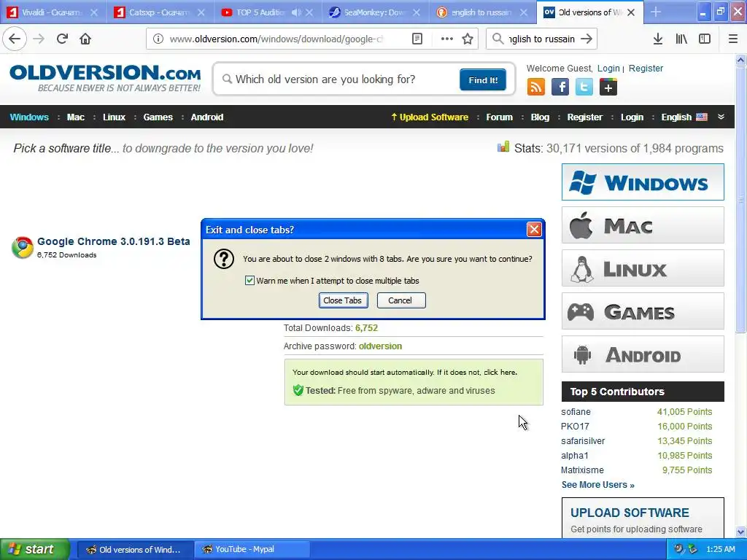
Task: Click the black plus share icon
Action: [608, 87]
